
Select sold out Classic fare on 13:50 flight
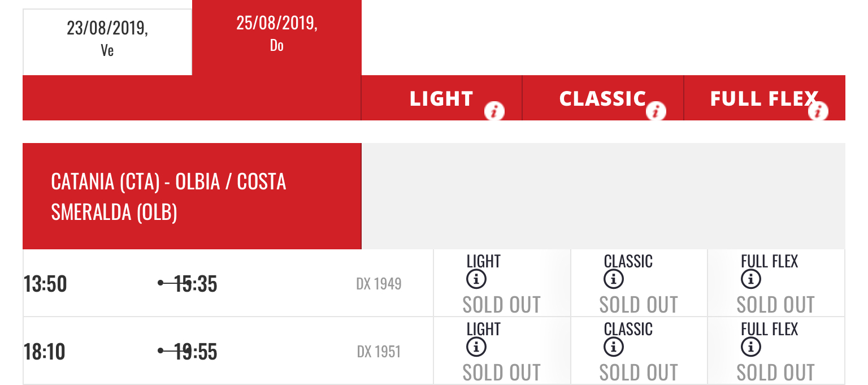(x=639, y=305)
